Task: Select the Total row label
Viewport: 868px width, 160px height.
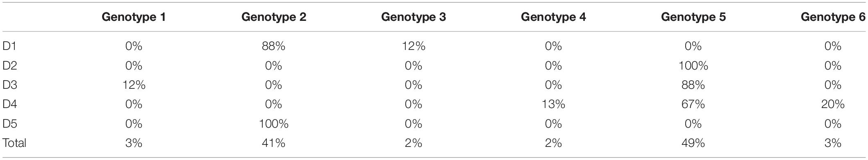Action: coord(14,143)
